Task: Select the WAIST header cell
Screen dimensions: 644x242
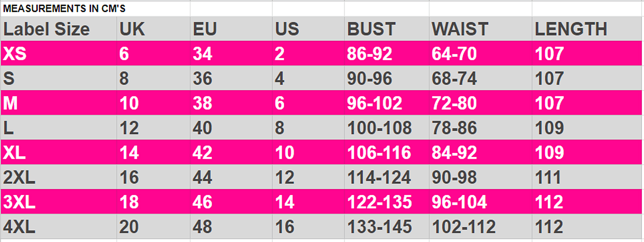Action: (481, 29)
